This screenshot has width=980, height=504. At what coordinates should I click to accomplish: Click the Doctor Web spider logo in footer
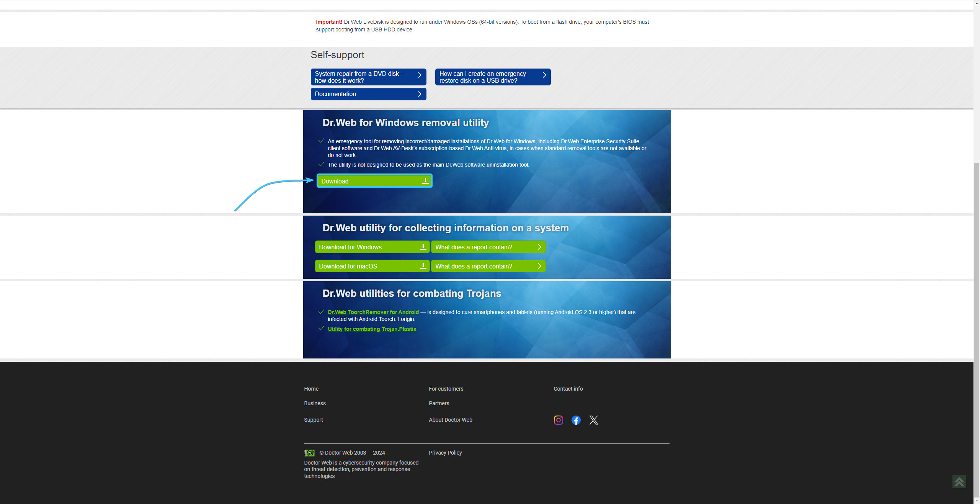(309, 453)
